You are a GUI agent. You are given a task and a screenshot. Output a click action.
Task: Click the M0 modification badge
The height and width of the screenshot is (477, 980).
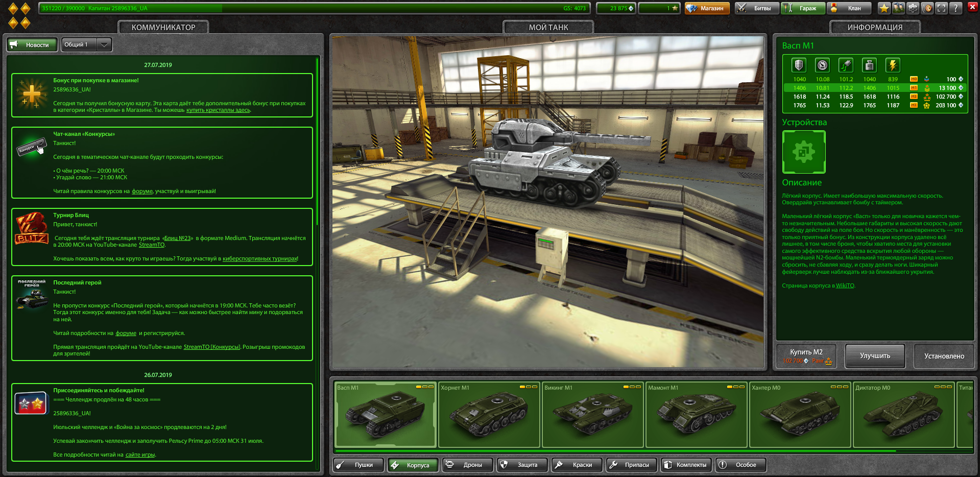[914, 79]
